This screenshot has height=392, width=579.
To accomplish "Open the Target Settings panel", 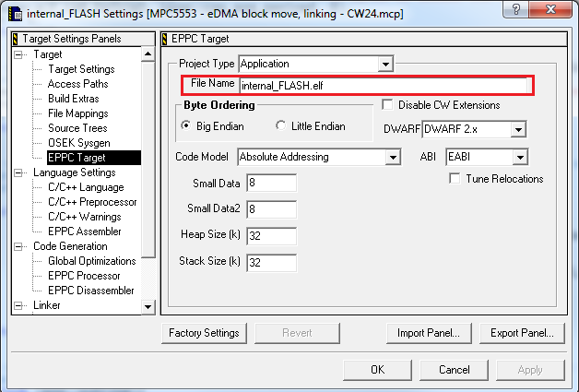I will click(81, 69).
